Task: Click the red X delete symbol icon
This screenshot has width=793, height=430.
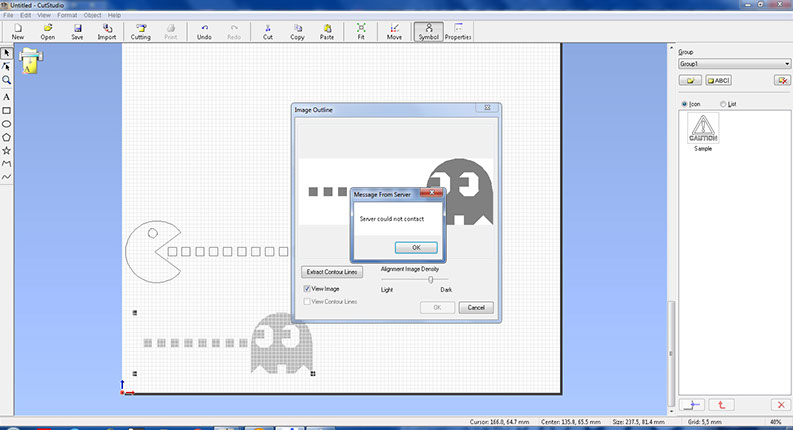Action: pyautogui.click(x=781, y=405)
